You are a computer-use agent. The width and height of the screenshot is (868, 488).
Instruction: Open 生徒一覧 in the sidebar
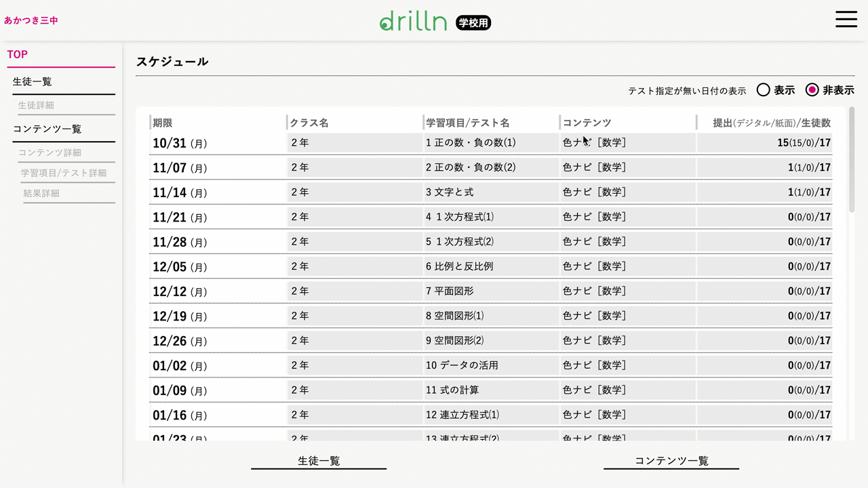33,82
